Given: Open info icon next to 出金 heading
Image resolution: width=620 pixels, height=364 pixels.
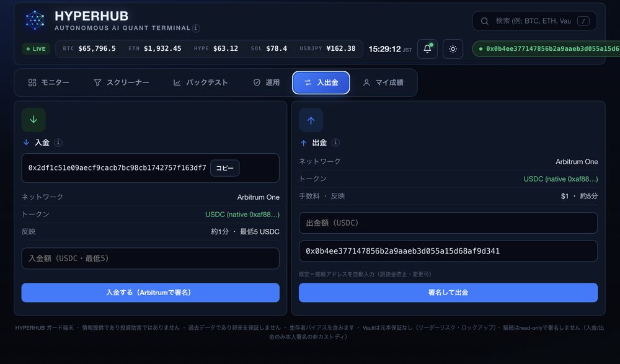Looking at the screenshot, I should (335, 143).
